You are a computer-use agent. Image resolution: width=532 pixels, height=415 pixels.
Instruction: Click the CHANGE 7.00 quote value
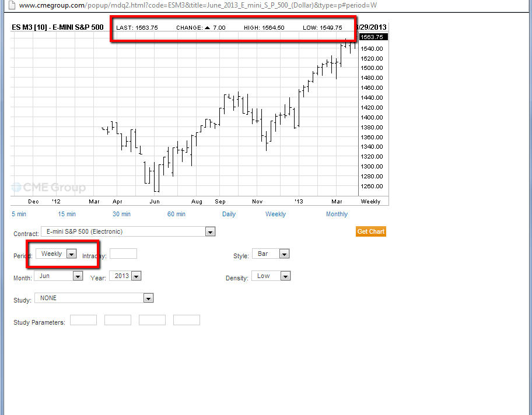click(x=201, y=28)
